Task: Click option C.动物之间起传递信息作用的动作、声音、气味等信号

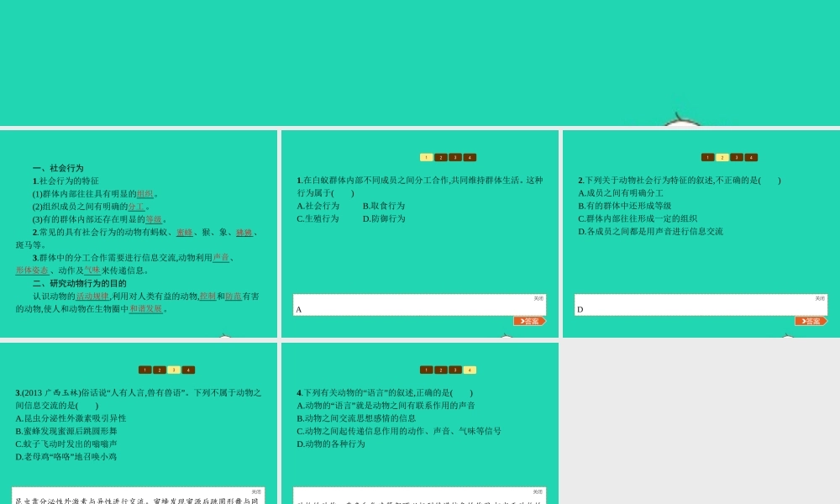Action: tap(399, 431)
